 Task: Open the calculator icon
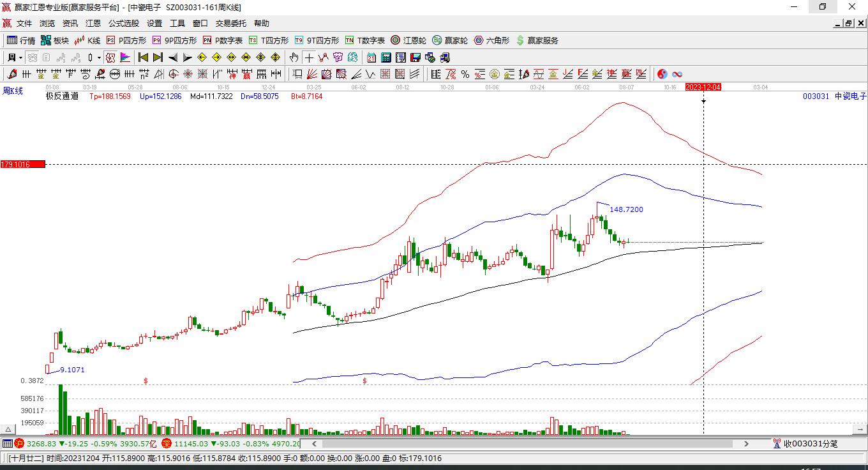(x=386, y=57)
